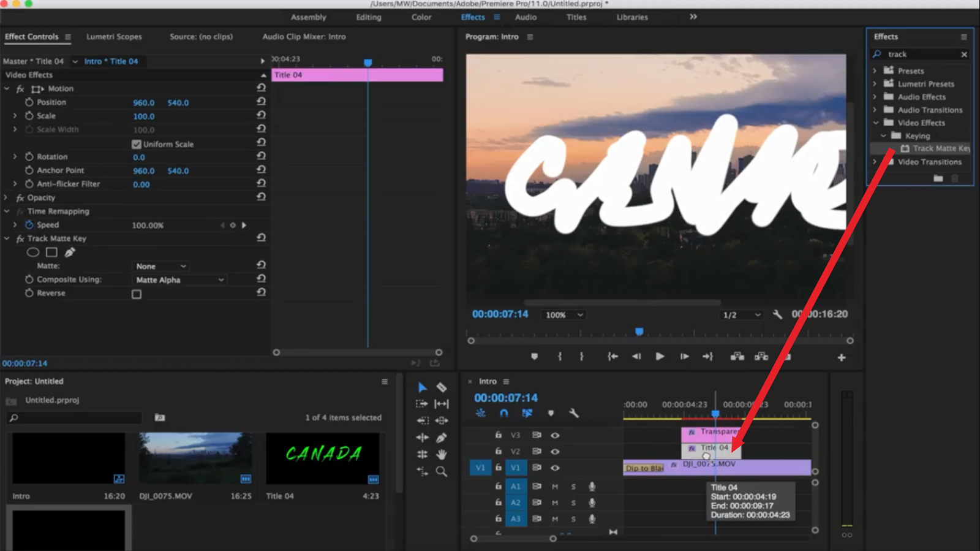Viewport: 980px width, 551px height.
Task: Select the Slip tool
Action: point(442,404)
